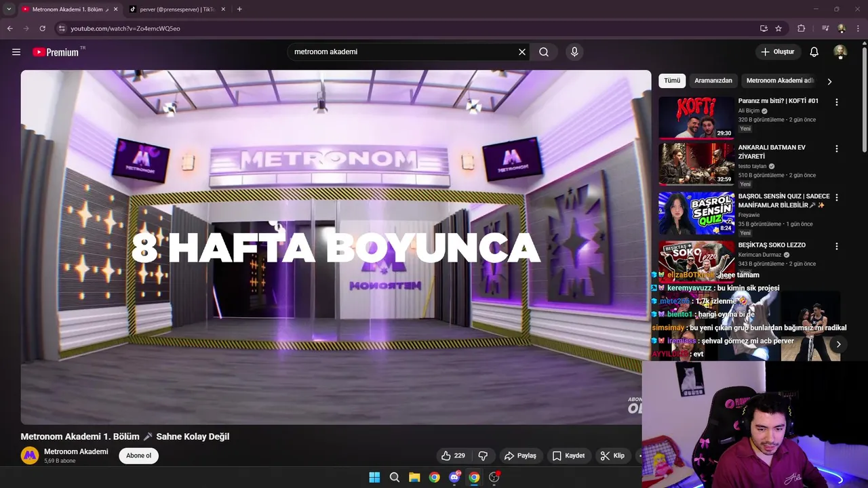Open the Metronom Akademi channel avatar
The height and width of the screenshot is (488, 868).
pos(30,456)
